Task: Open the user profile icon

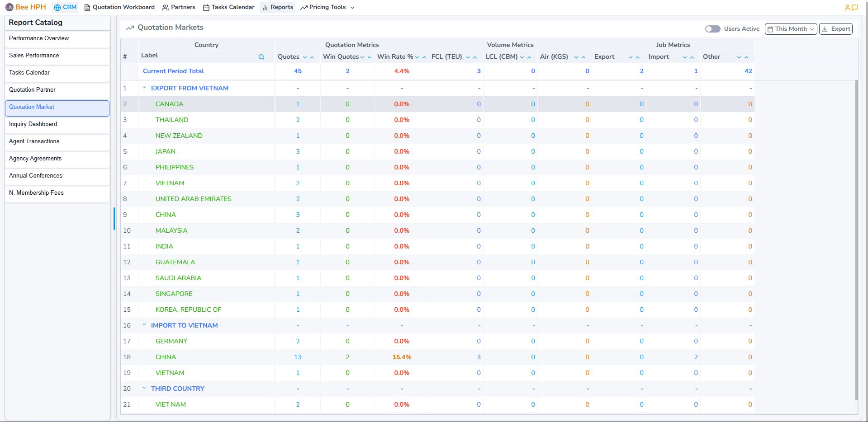Action: (x=847, y=8)
